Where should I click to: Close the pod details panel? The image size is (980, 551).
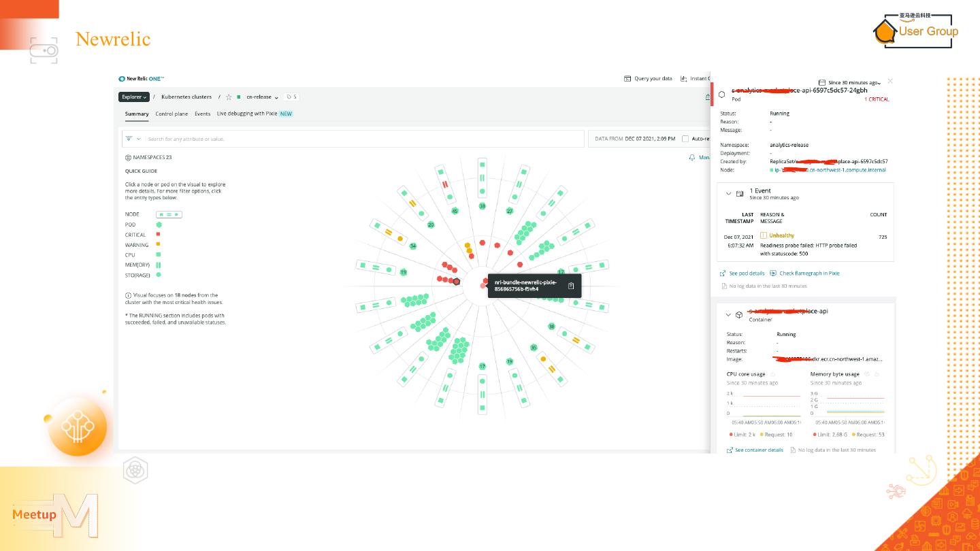point(890,81)
